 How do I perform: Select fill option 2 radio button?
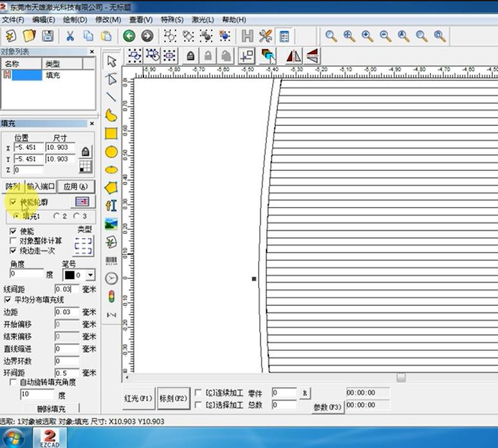point(57,216)
